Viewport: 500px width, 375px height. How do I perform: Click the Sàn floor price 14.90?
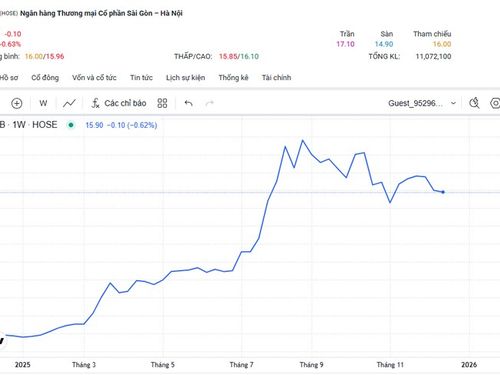[384, 44]
